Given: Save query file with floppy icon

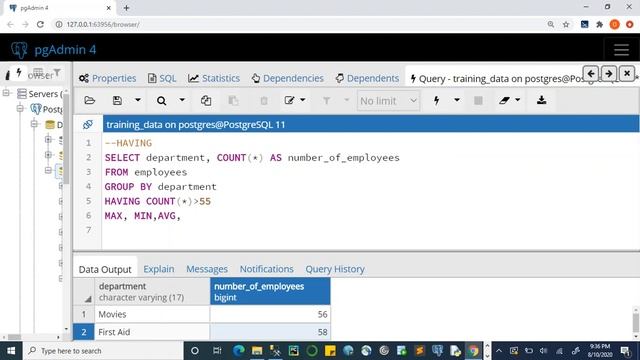Looking at the screenshot, I should click(x=117, y=100).
